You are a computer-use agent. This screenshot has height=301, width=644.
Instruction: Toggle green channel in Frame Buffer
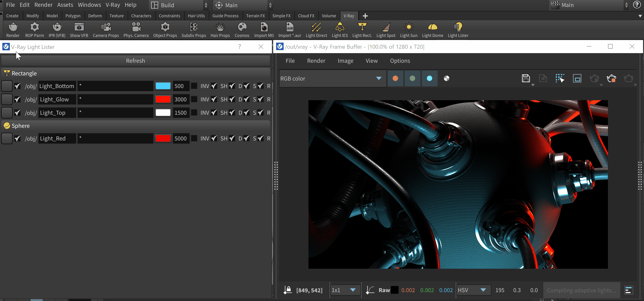tap(412, 78)
